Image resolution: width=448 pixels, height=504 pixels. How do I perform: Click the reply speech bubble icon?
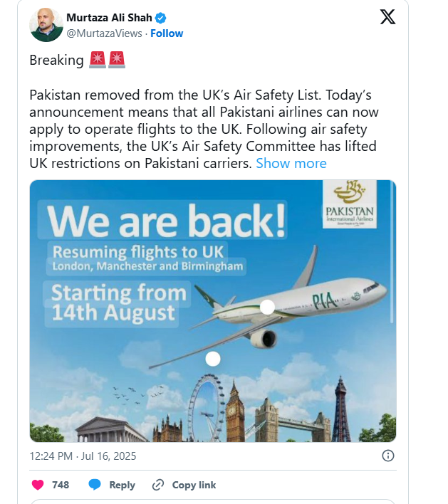95,485
